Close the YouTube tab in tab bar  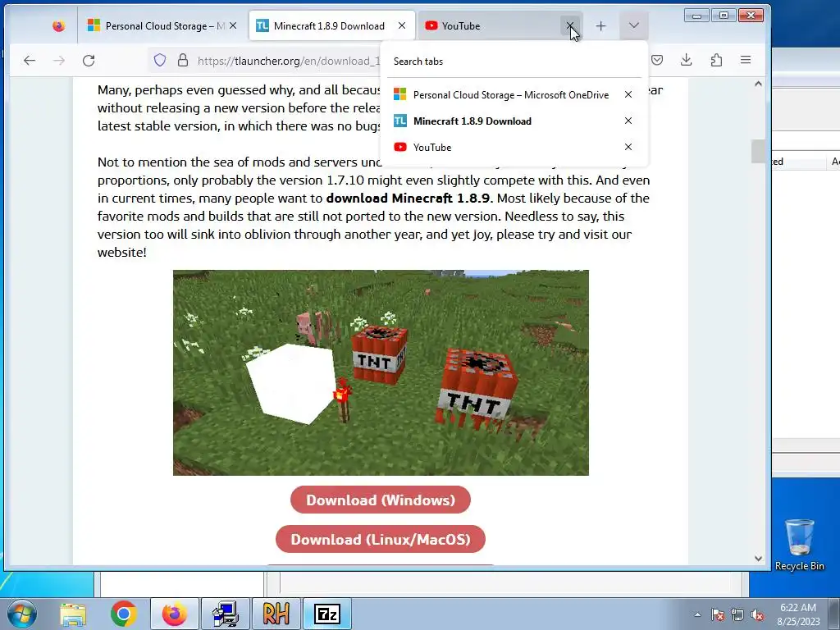click(570, 25)
